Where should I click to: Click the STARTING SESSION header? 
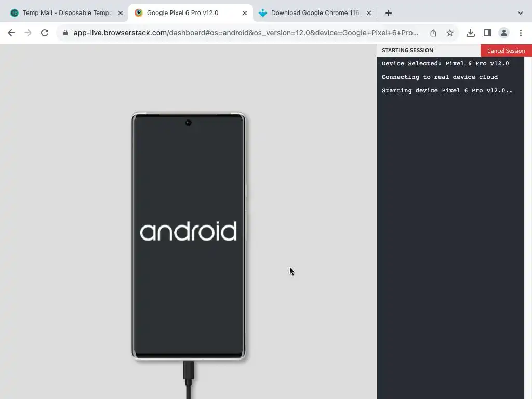click(x=407, y=50)
